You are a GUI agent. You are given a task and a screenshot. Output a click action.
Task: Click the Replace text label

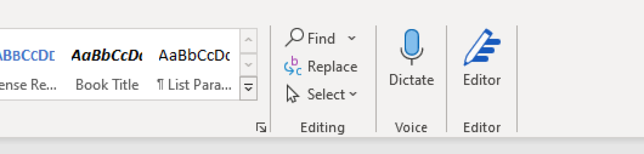coord(332,67)
